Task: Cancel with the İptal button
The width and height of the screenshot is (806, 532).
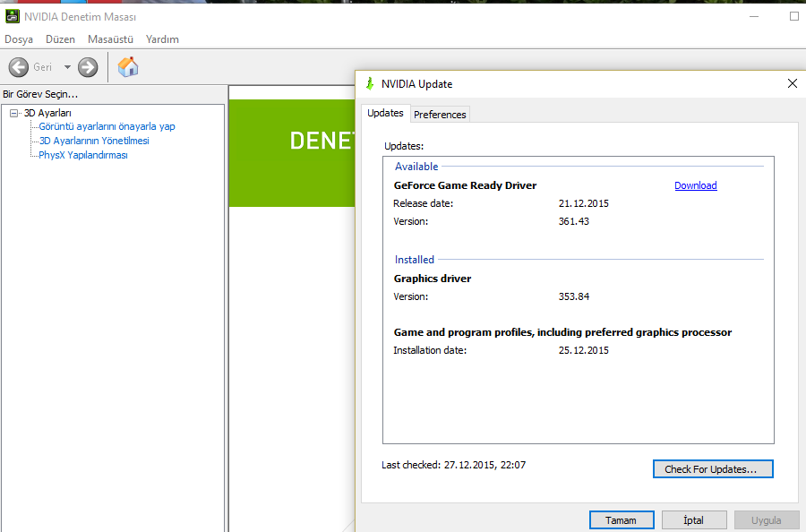Action: coord(694,520)
